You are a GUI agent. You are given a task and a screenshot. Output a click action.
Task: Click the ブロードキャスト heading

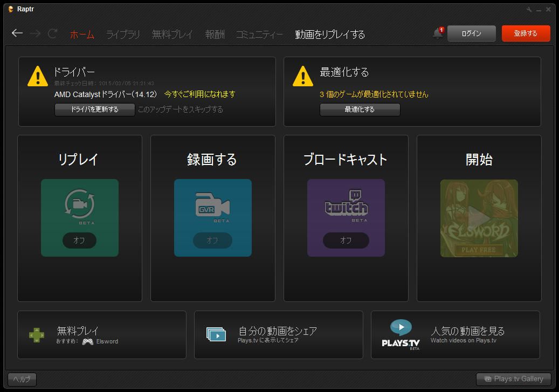(x=345, y=160)
